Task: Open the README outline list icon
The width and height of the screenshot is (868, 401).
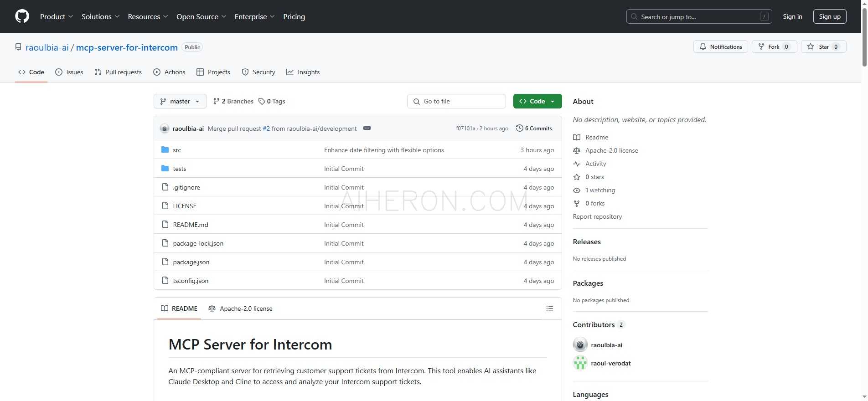Action: (x=550, y=308)
